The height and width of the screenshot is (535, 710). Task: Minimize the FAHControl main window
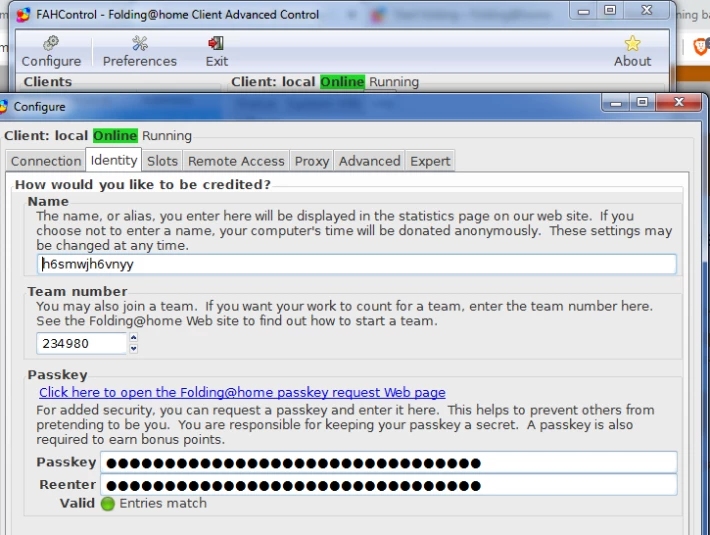tap(584, 10)
